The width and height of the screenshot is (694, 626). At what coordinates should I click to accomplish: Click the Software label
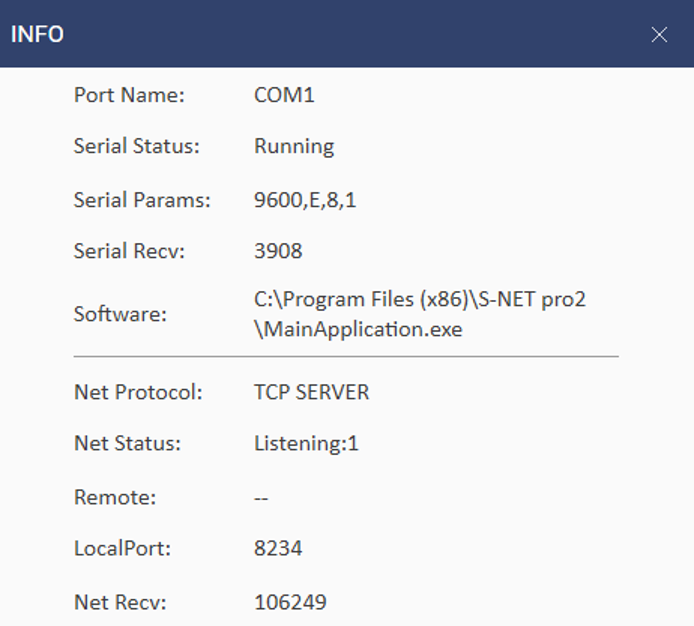point(120,314)
